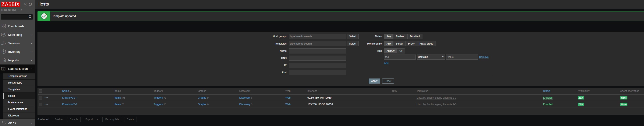Click the Inventory cube icon
The image size is (644, 126).
[x=4, y=52]
